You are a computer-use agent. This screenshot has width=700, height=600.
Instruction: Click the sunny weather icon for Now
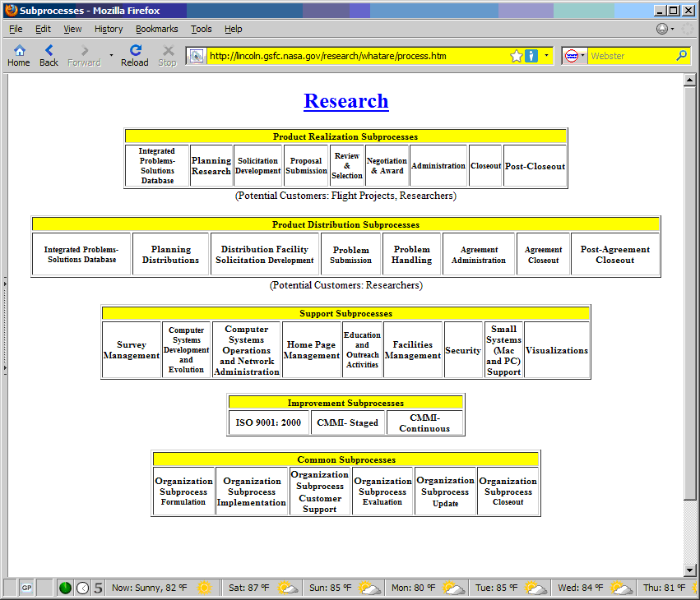[x=204, y=588]
